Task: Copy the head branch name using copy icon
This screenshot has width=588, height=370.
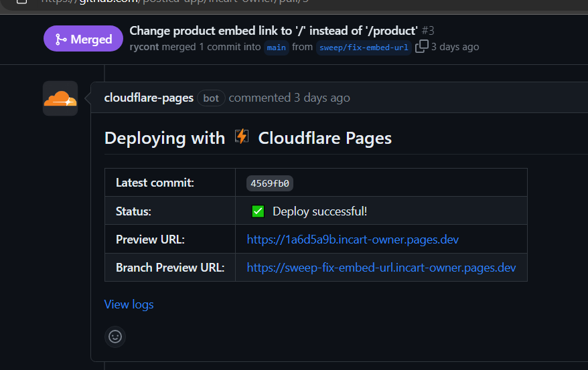Action: 421,47
